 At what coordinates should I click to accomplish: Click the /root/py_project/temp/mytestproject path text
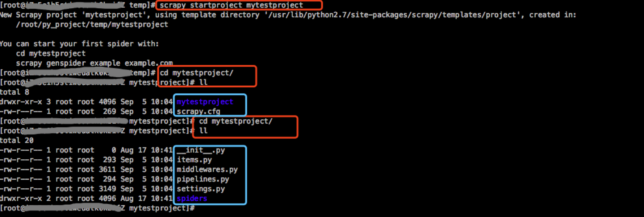[92, 25]
